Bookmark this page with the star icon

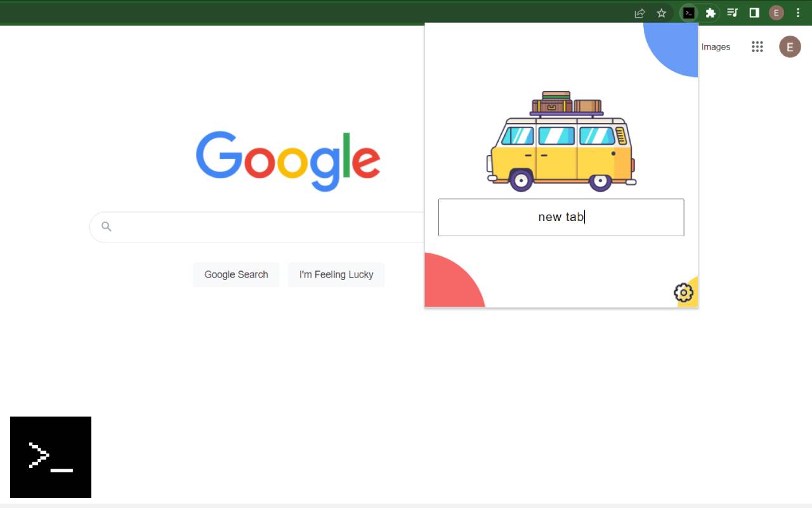[x=661, y=13]
